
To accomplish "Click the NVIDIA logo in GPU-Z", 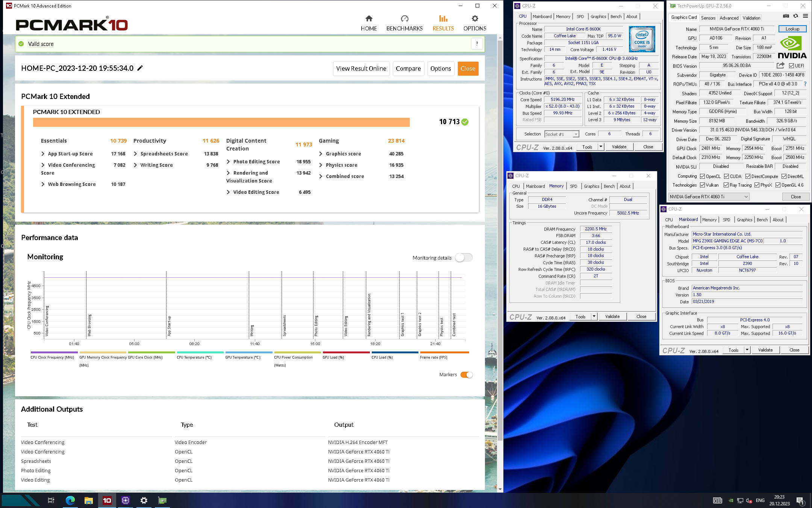I will 792,48.
